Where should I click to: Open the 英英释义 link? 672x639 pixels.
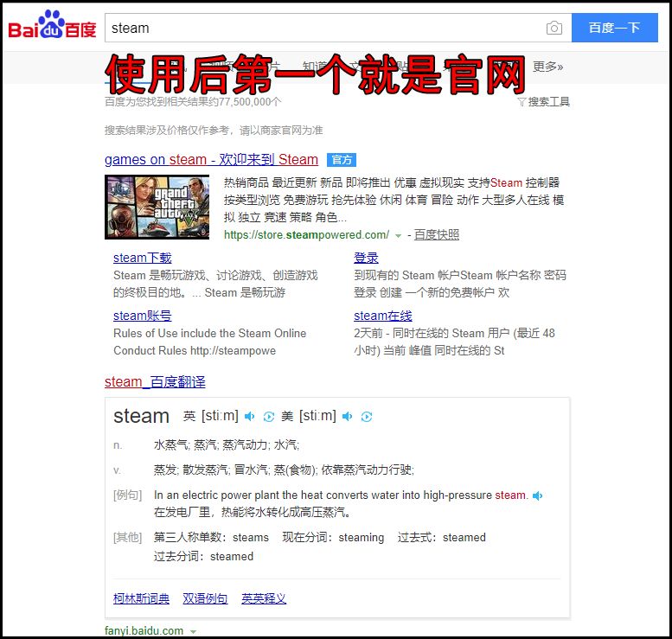(264, 598)
